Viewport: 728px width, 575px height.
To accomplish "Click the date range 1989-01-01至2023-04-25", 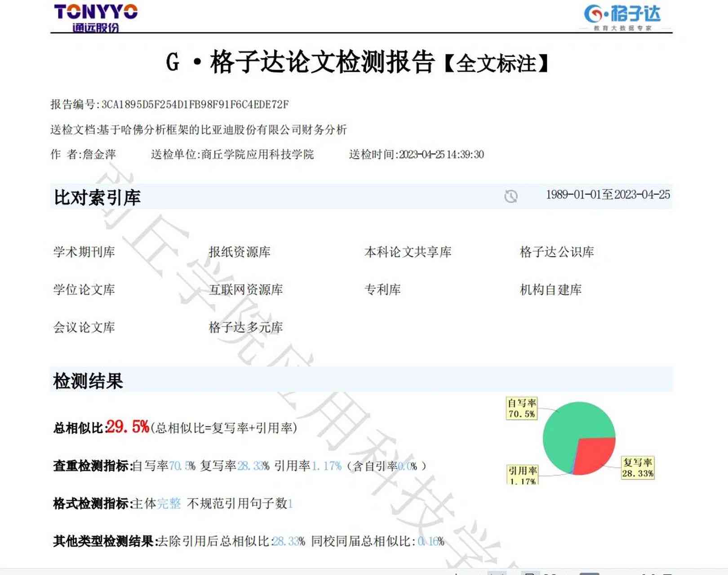I will click(608, 195).
